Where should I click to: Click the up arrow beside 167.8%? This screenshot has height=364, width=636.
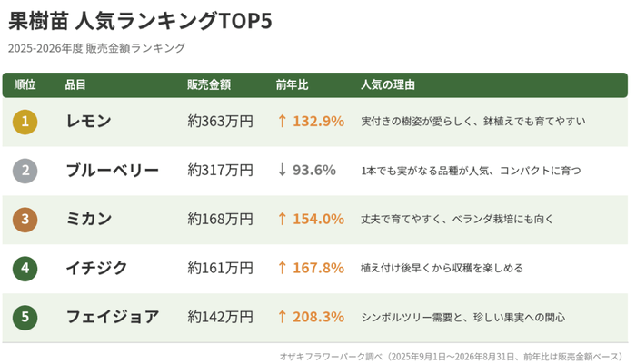point(283,268)
